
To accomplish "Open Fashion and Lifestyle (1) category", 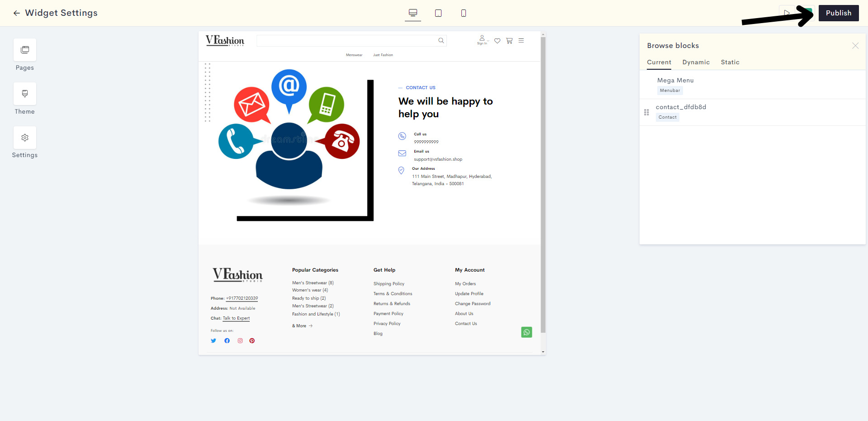I will tap(316, 314).
